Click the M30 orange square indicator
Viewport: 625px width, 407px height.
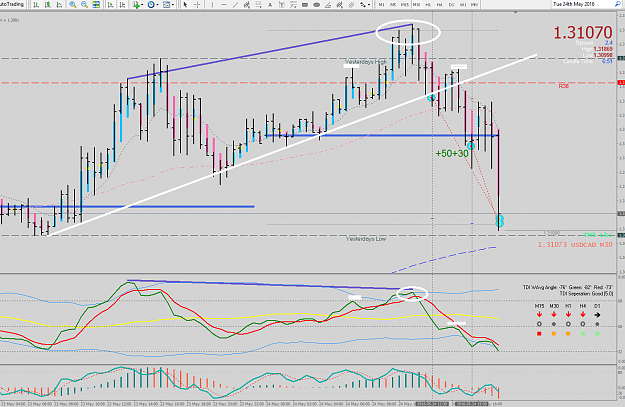point(554,334)
